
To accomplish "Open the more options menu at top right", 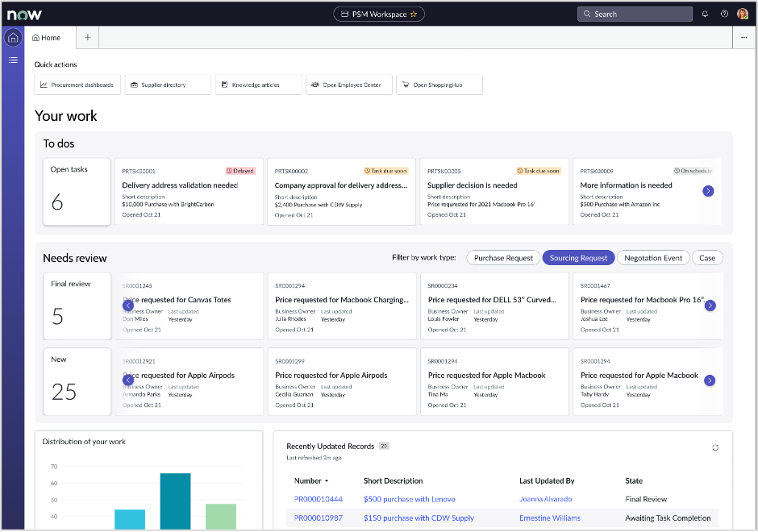I will pyautogui.click(x=745, y=37).
